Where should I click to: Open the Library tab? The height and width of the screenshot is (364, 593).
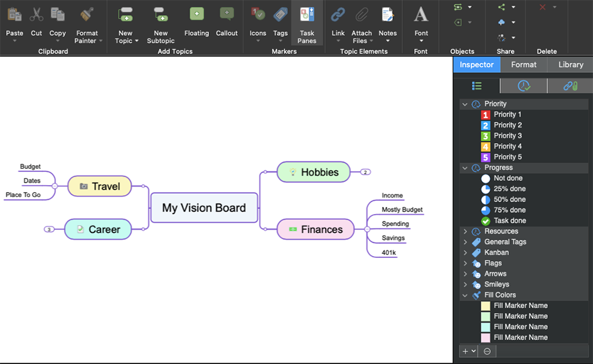pos(570,65)
